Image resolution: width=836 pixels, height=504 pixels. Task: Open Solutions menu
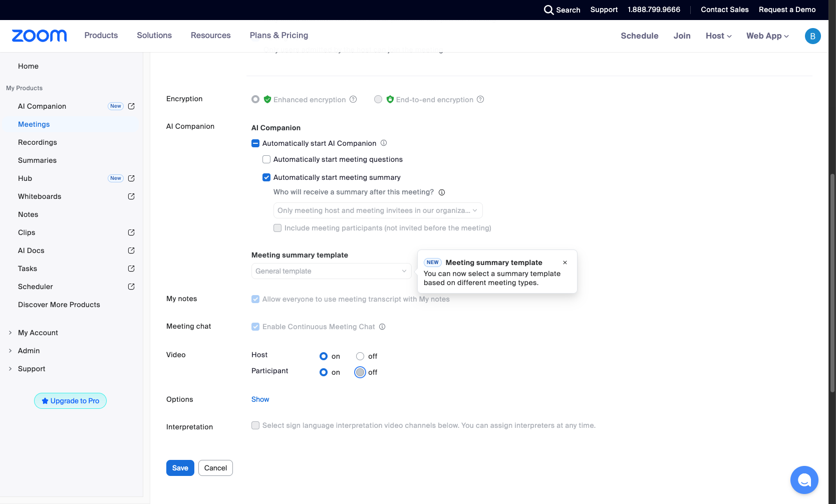154,36
